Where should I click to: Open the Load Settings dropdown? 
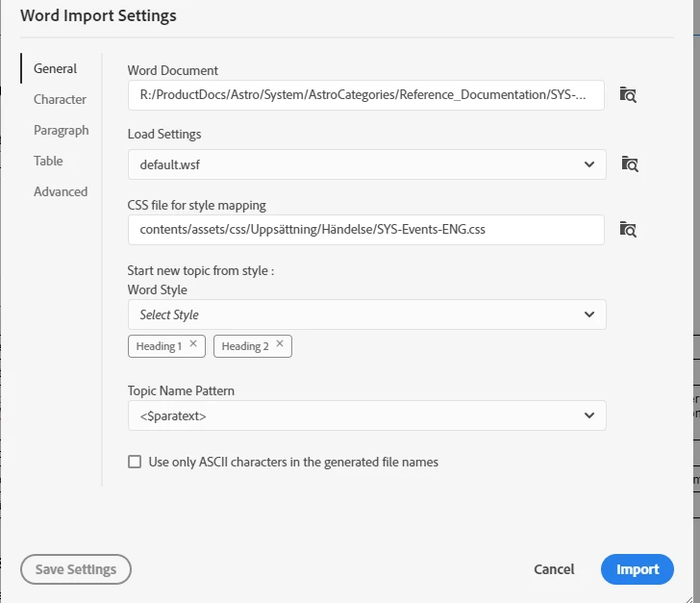tap(589, 164)
